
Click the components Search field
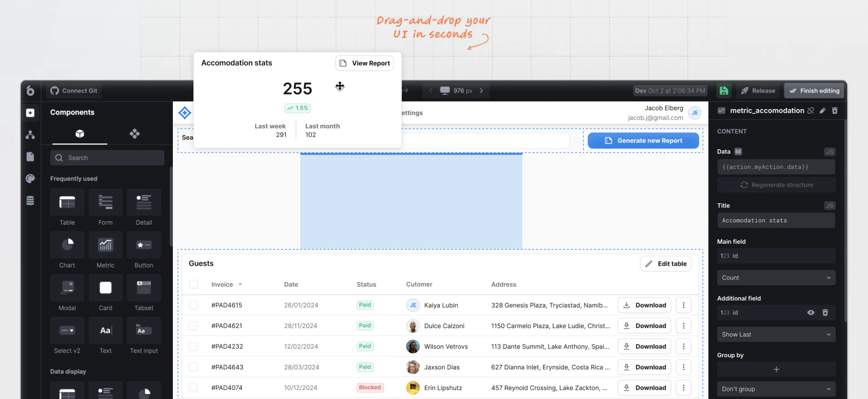coord(107,158)
